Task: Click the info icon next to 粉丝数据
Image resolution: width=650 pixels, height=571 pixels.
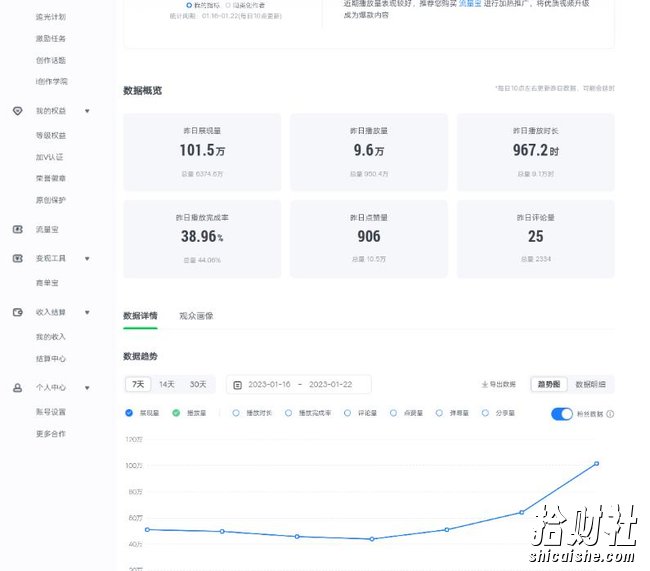Action: click(x=610, y=413)
